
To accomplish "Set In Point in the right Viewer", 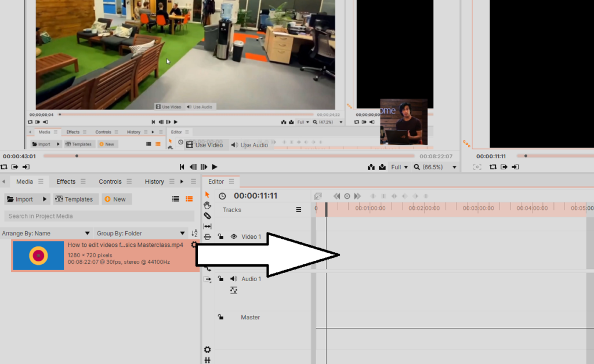I will click(504, 167).
